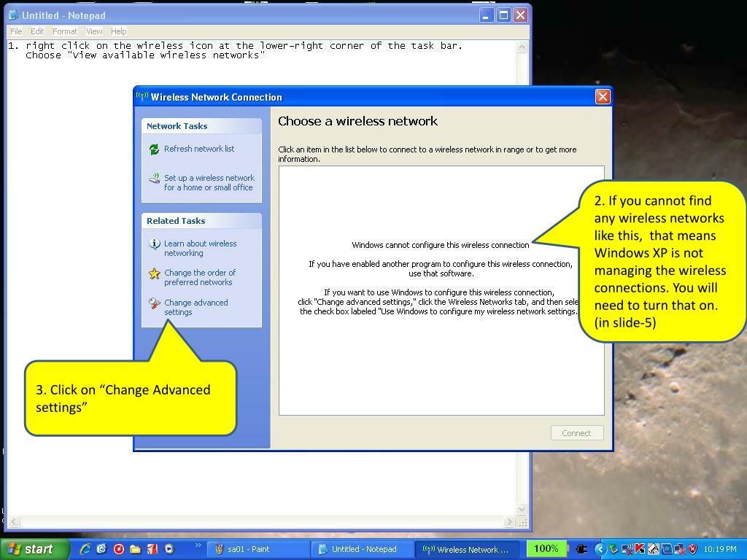Open the folder icon in quick launch
Viewport: 747px width, 560px height.
135,549
